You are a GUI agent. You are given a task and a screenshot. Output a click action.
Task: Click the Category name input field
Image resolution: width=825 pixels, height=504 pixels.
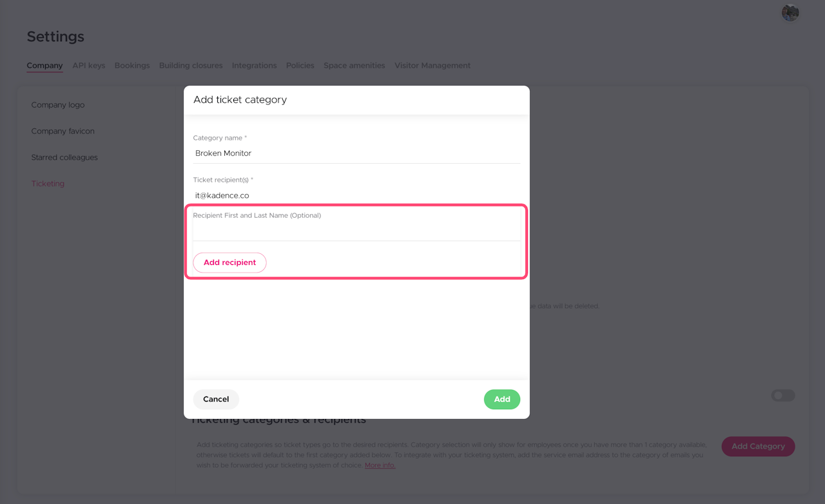[356, 153]
